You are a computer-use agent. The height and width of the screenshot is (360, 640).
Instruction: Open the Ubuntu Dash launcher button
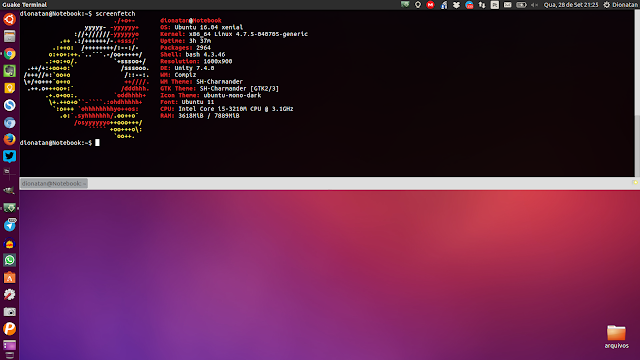tap(9, 19)
